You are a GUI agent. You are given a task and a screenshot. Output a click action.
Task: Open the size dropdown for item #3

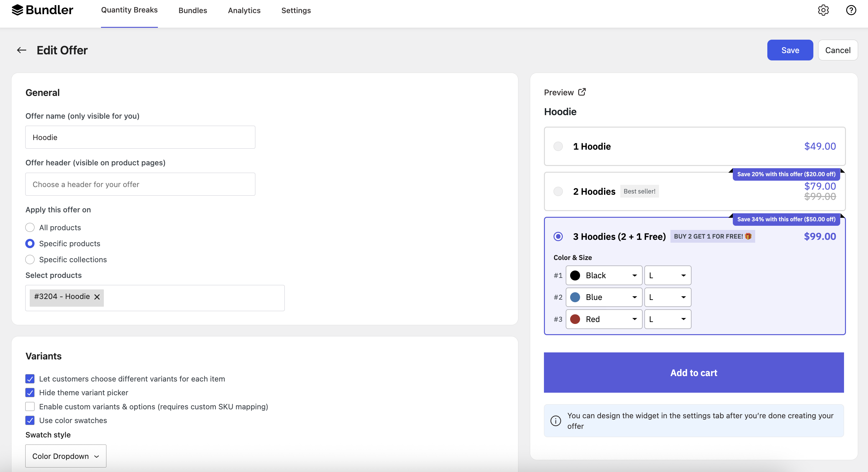point(668,319)
